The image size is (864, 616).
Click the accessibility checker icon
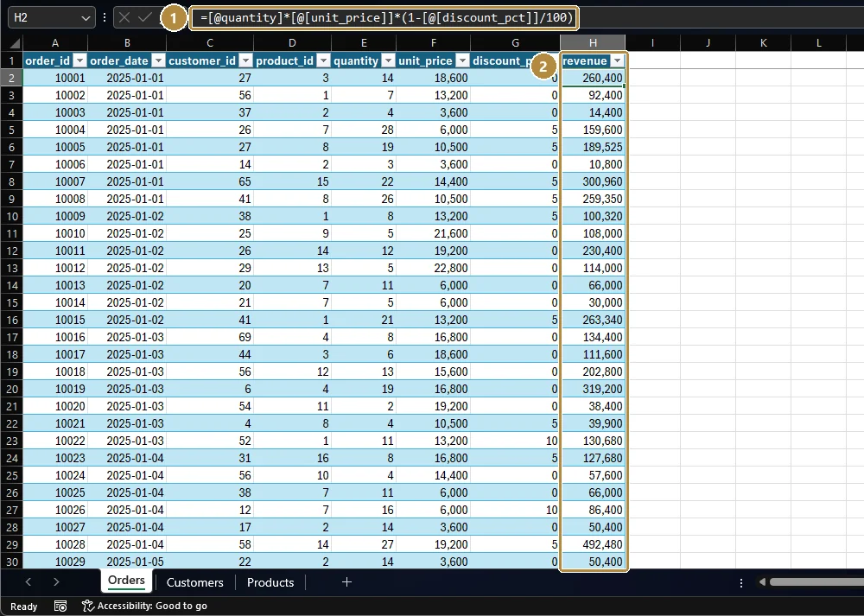click(87, 606)
